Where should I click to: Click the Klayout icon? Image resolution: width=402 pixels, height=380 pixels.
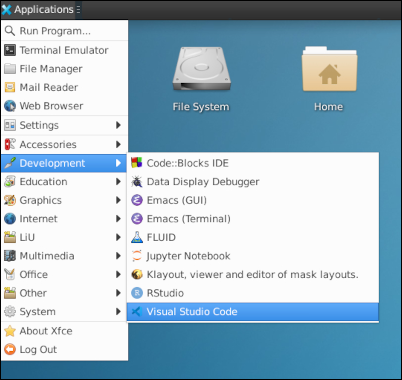137,274
